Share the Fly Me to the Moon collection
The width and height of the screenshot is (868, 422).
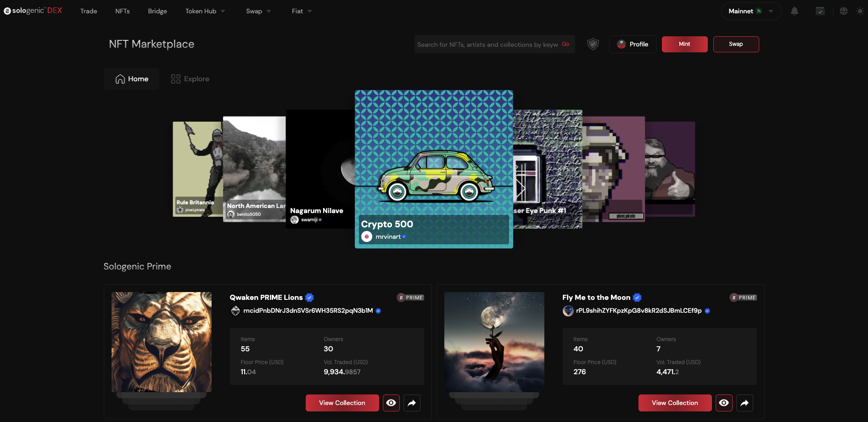[745, 403]
